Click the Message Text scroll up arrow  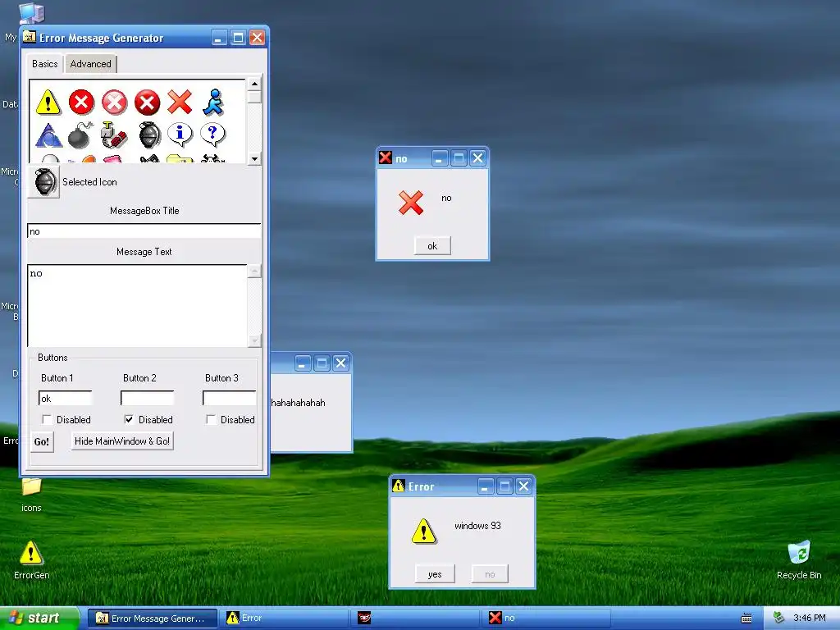pyautogui.click(x=254, y=271)
